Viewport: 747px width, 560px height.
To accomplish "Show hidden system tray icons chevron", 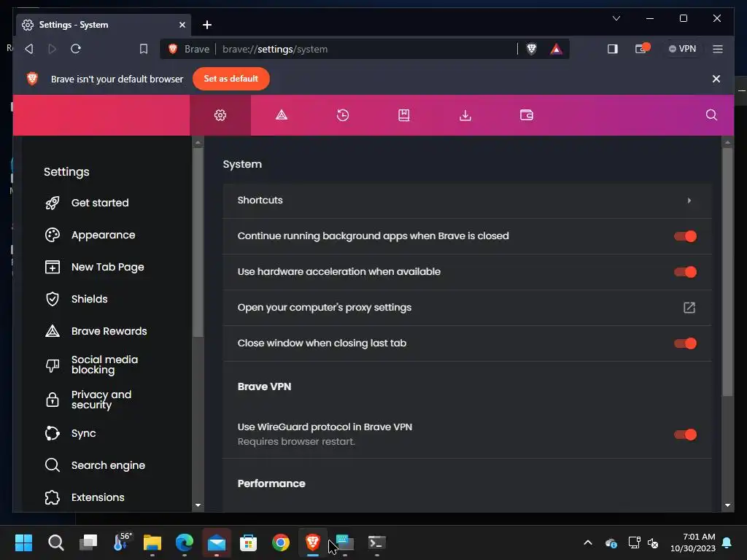I will pos(588,542).
